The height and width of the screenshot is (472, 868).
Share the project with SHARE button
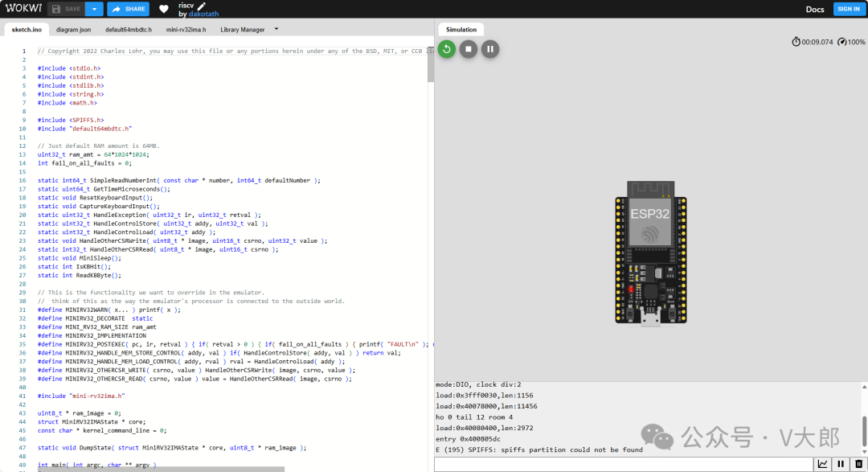[x=129, y=9]
